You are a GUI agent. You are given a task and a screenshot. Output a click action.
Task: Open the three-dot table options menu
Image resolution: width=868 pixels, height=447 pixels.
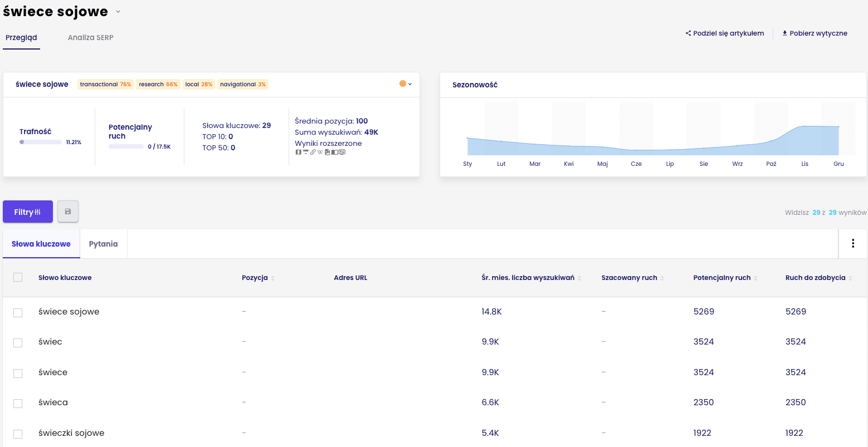coord(853,243)
